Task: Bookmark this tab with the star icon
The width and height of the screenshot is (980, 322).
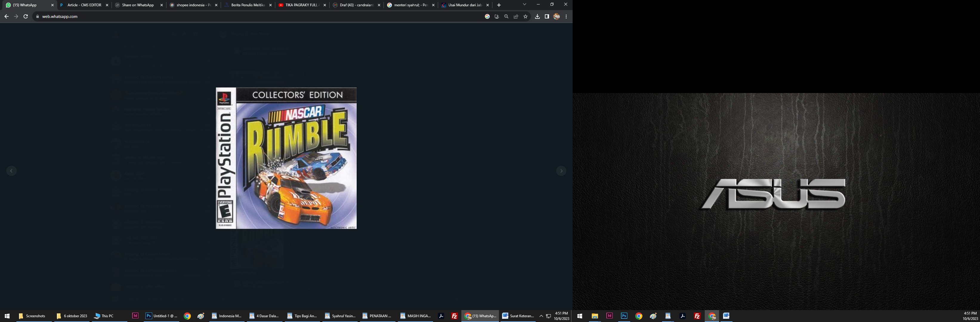Action: 525,16
